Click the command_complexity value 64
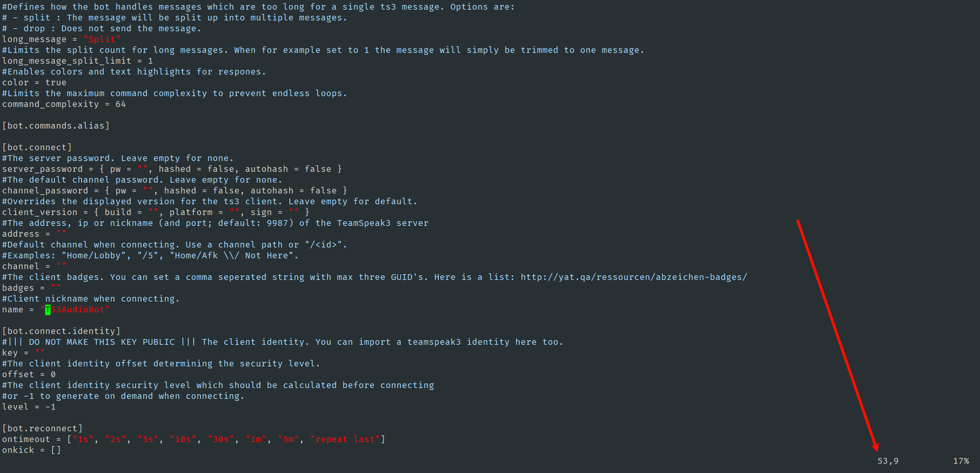The width and height of the screenshot is (980, 473). point(121,104)
